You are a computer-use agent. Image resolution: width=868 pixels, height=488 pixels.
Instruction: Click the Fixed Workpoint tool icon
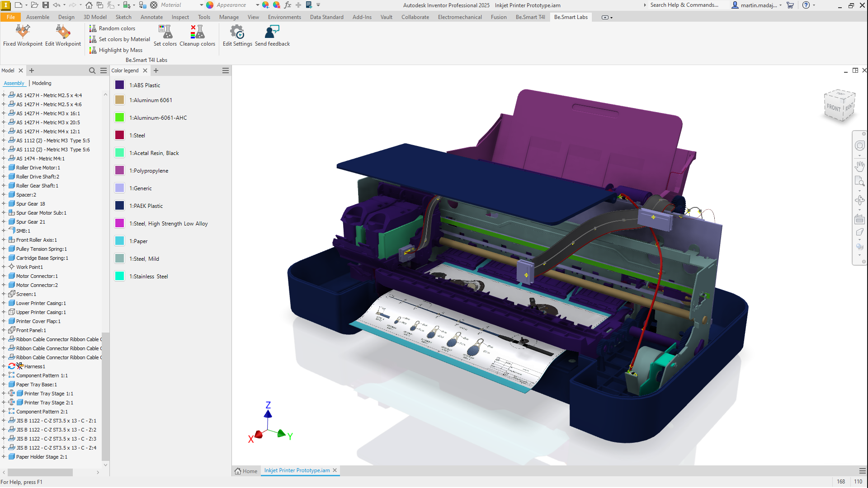click(x=23, y=32)
